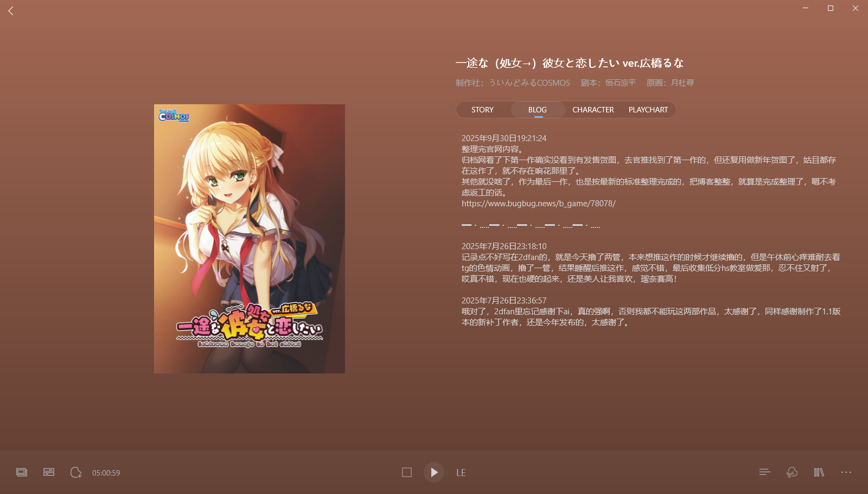Screen dimensions: 868x494
Task: Open the CHARACTER tab
Action: pos(593,110)
